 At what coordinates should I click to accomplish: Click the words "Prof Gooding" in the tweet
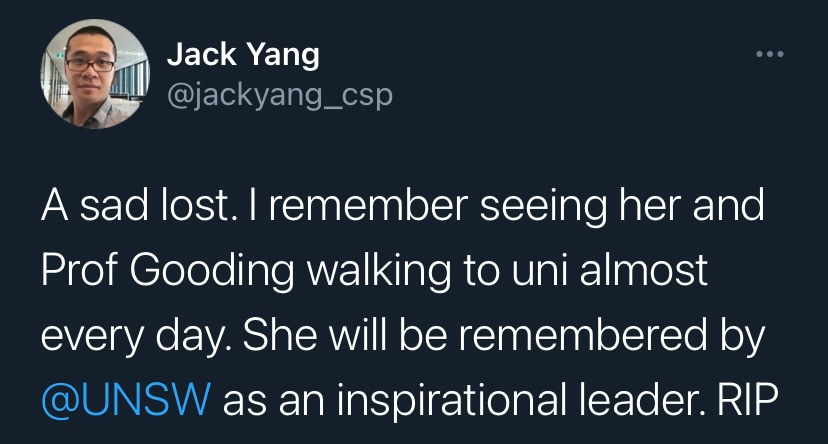tap(143, 271)
